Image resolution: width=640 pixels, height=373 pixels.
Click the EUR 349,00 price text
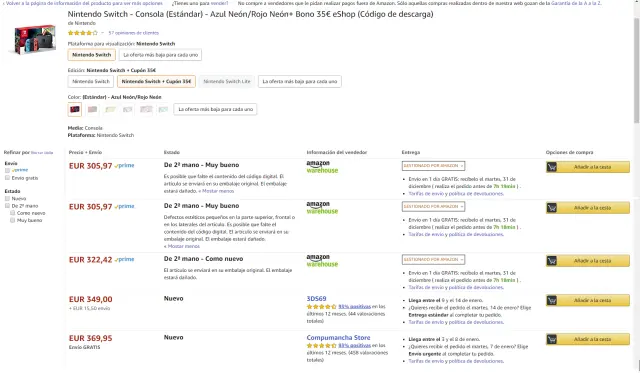(91, 300)
